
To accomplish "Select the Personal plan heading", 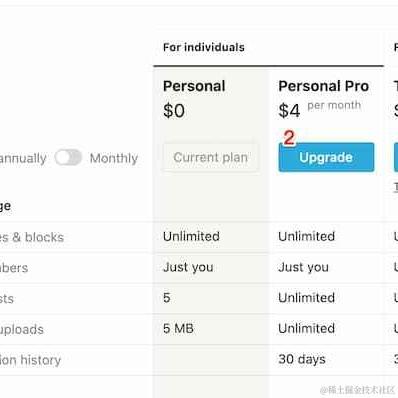I will click(x=194, y=86).
